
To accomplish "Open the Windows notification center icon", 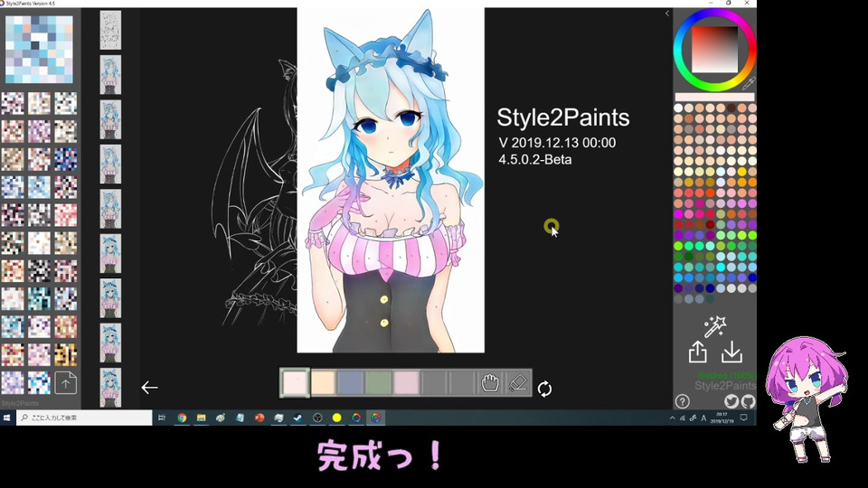I will [744, 418].
